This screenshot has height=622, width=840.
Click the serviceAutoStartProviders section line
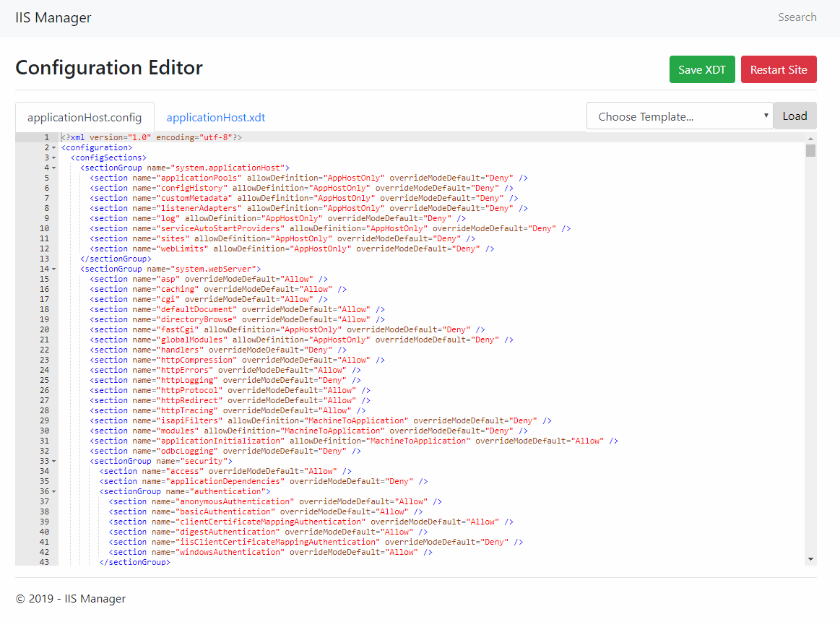pos(330,229)
